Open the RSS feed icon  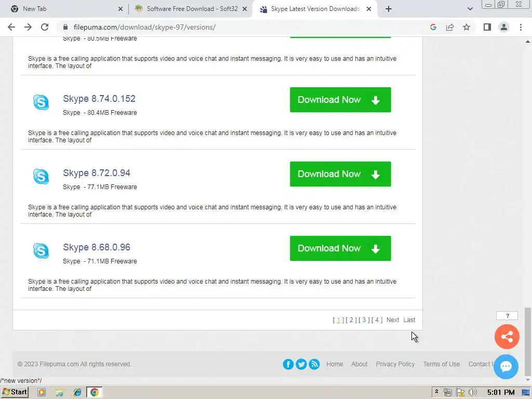[314, 364]
